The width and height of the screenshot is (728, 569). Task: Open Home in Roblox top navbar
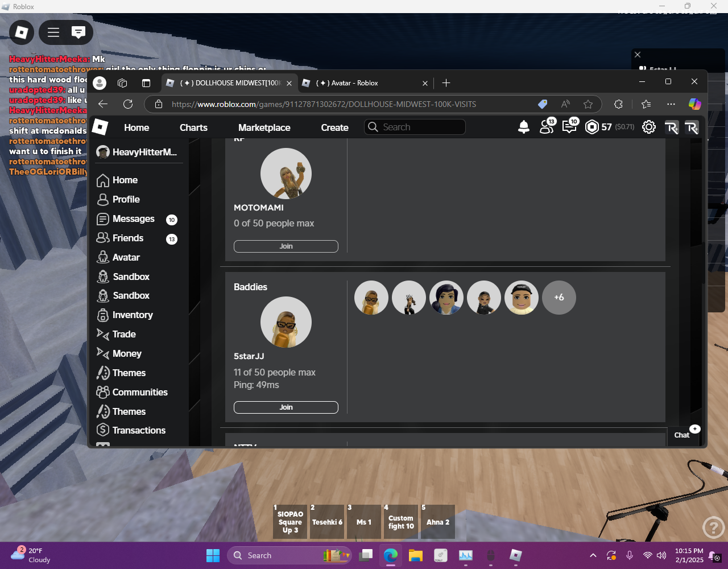[136, 127]
